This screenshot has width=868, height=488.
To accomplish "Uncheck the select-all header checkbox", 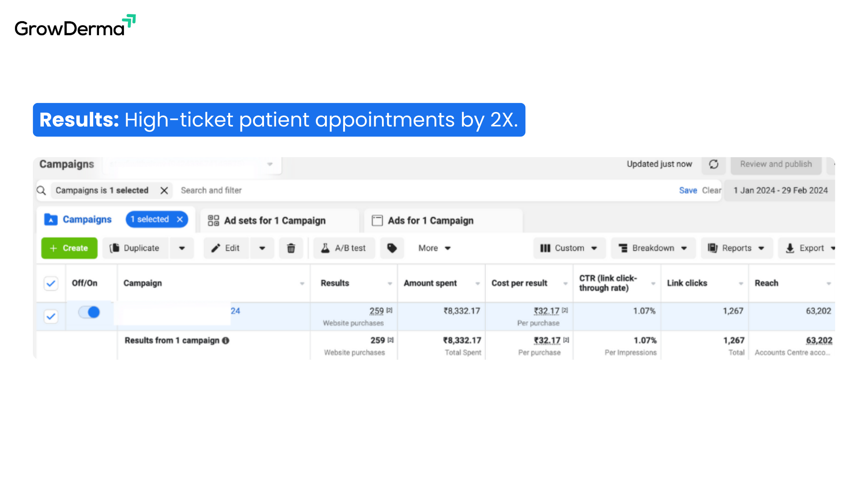I will click(x=51, y=283).
